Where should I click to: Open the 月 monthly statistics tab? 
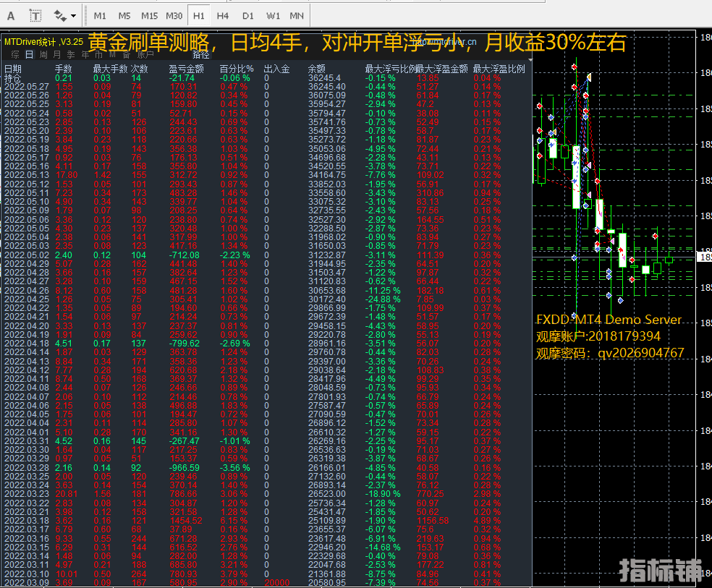[57, 54]
